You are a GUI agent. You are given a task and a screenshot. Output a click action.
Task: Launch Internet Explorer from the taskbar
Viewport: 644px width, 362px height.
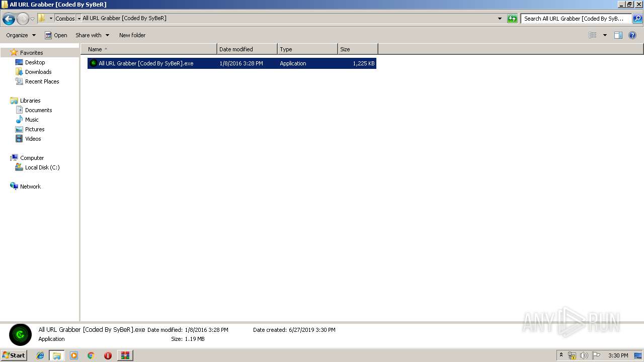41,355
